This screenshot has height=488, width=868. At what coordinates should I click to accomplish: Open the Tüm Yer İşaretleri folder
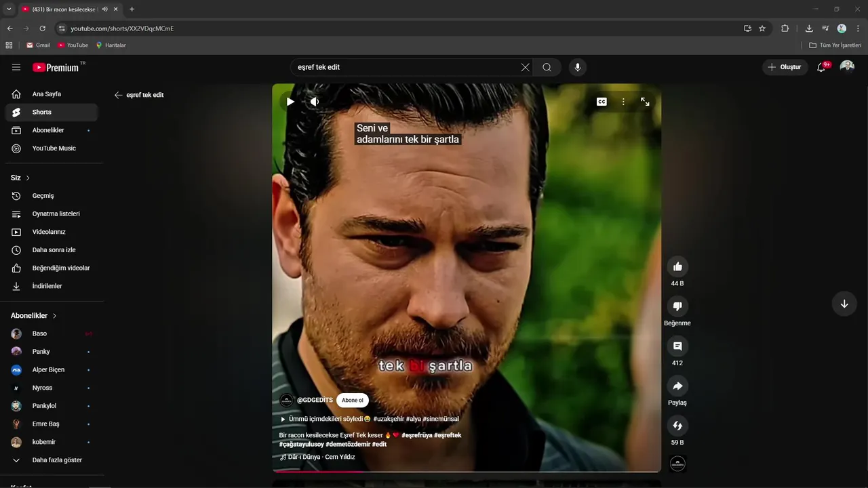(x=835, y=45)
